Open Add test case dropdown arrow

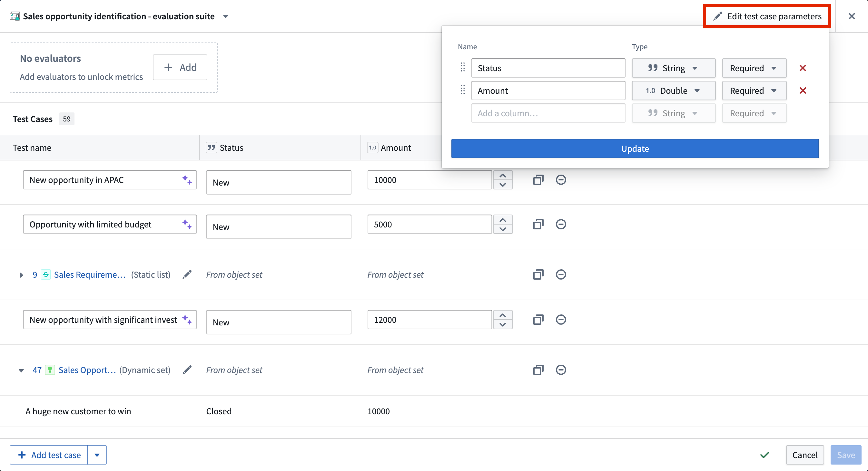point(97,455)
